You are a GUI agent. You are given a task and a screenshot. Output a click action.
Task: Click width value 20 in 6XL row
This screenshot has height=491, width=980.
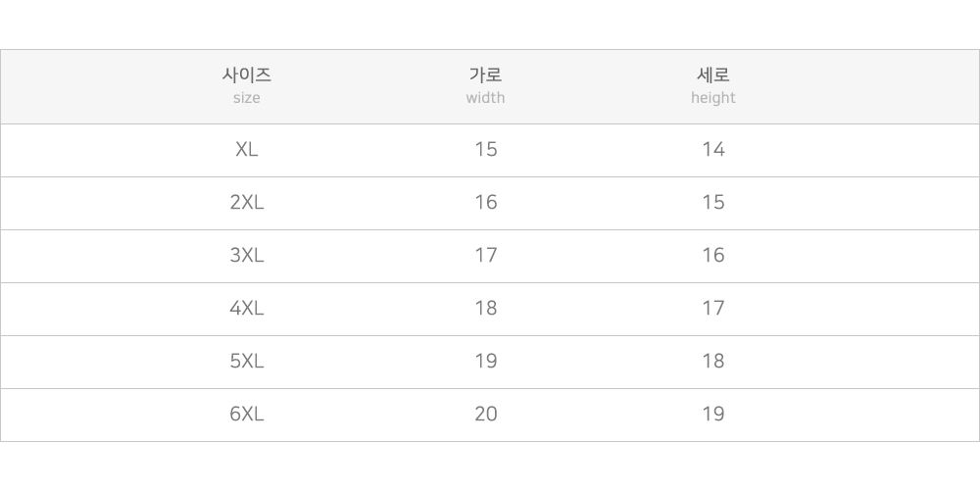tap(485, 415)
